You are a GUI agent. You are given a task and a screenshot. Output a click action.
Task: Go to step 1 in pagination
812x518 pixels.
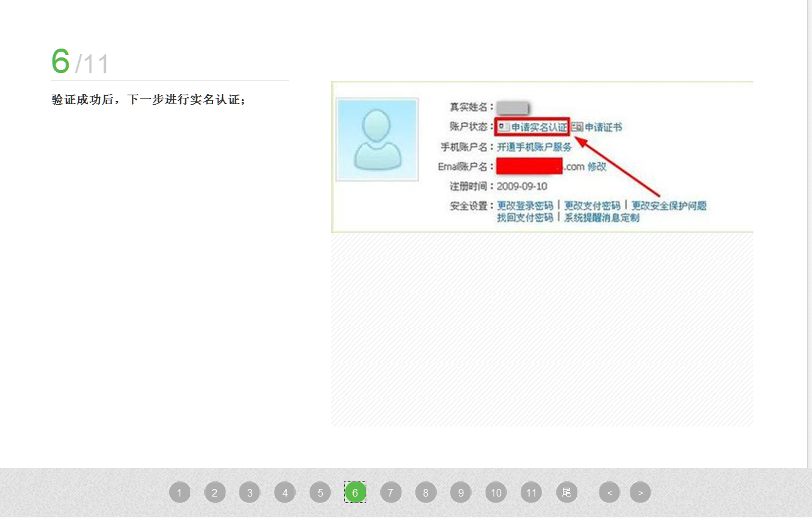tap(180, 492)
